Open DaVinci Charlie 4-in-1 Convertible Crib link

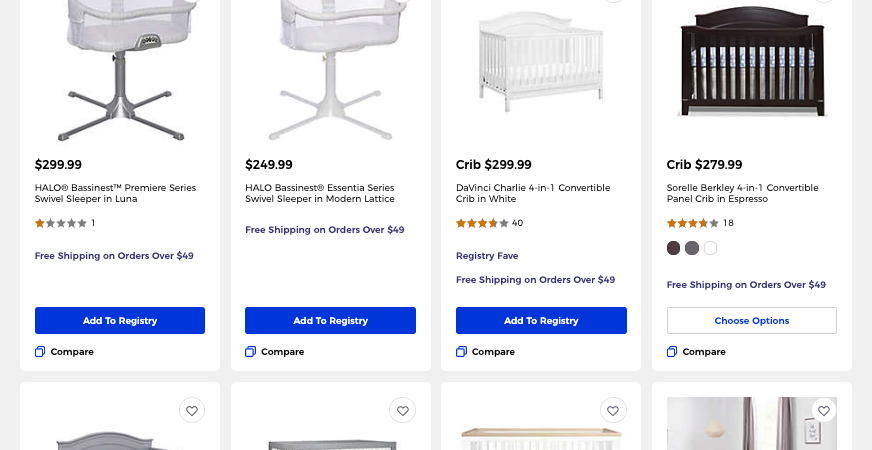pos(533,193)
